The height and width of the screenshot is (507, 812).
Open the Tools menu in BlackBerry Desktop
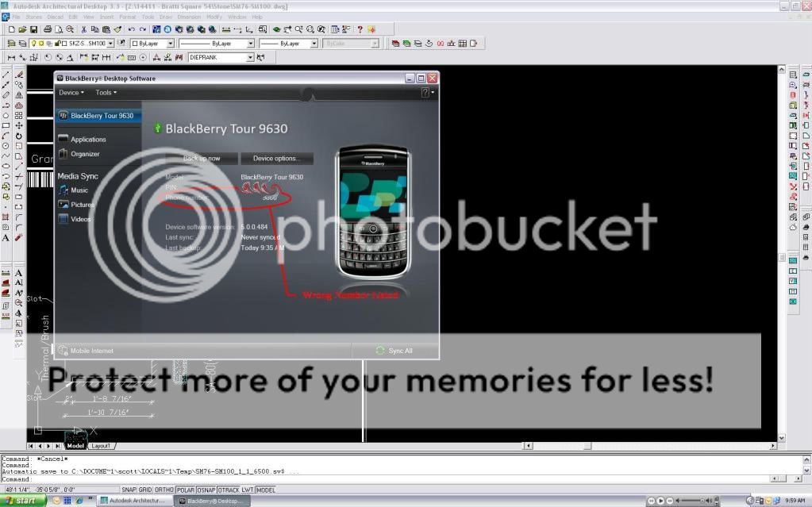[x=106, y=93]
